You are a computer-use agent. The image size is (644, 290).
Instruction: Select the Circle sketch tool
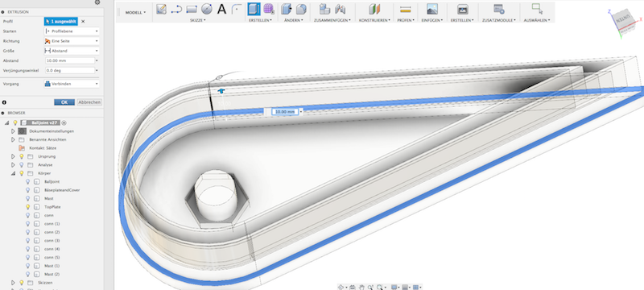click(x=207, y=9)
